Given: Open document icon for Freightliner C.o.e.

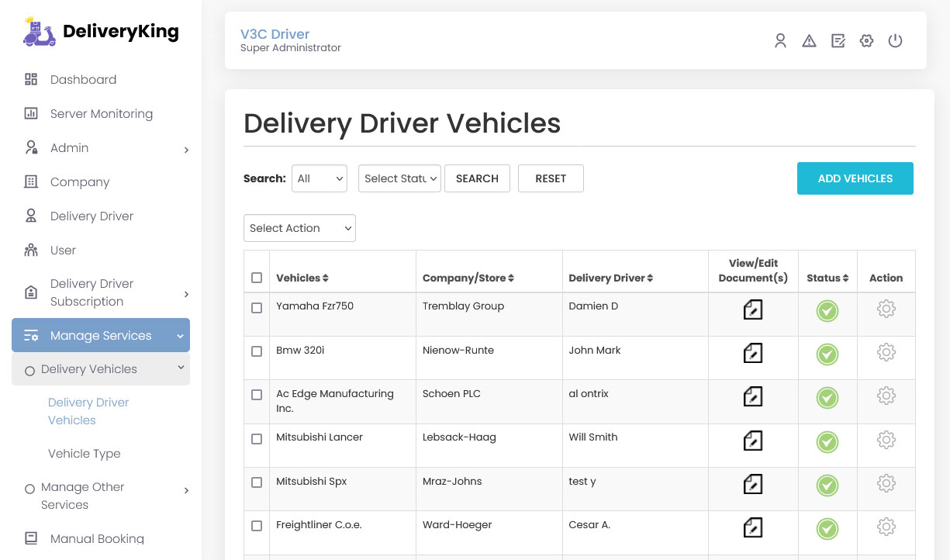Looking at the screenshot, I should 752,528.
